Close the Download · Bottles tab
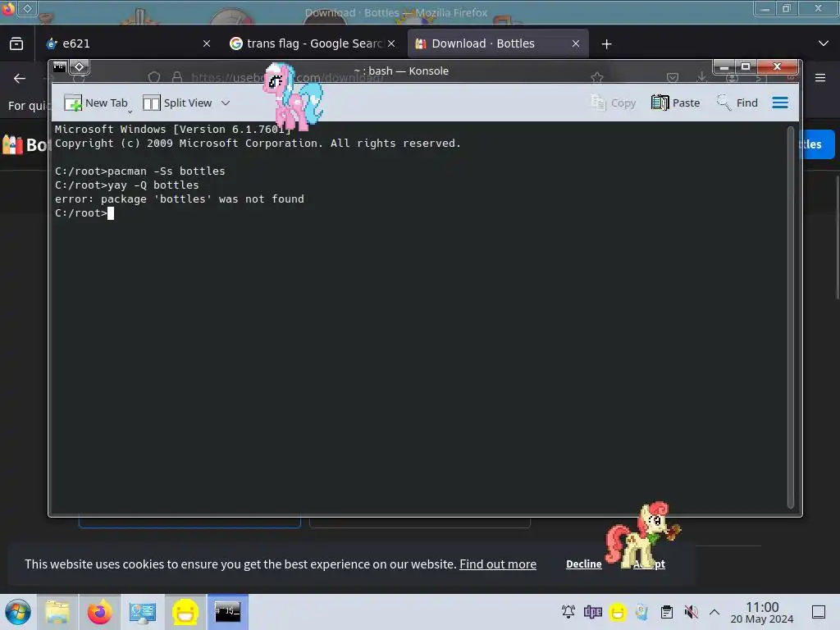The width and height of the screenshot is (840, 630). point(576,43)
